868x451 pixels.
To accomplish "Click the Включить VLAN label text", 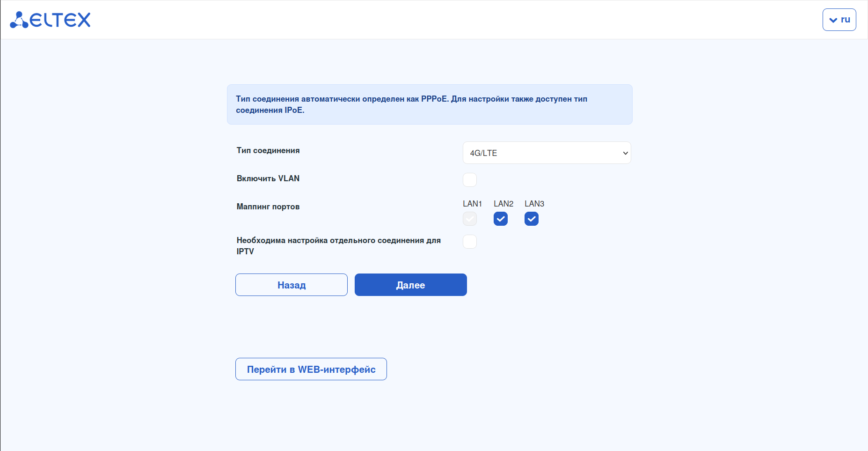I will point(268,178).
